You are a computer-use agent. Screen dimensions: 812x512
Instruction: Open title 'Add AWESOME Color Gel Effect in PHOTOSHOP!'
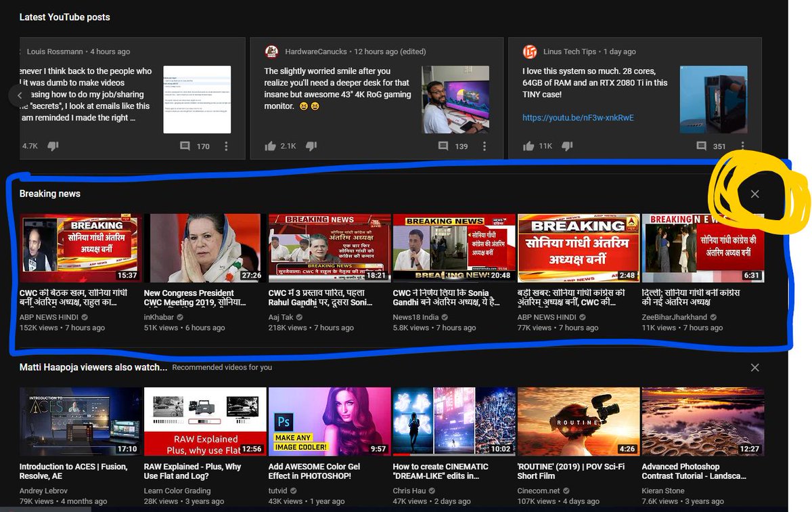(315, 471)
